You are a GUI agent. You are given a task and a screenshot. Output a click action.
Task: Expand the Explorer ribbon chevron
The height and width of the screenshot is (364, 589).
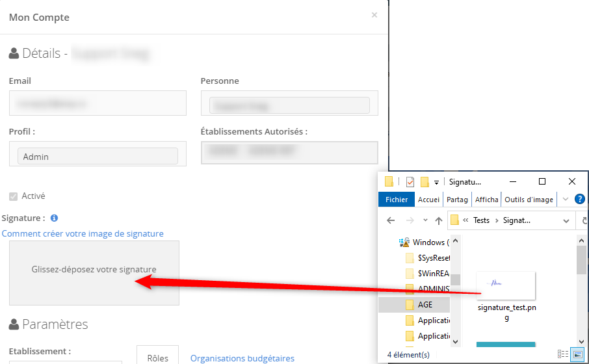pyautogui.click(x=565, y=200)
